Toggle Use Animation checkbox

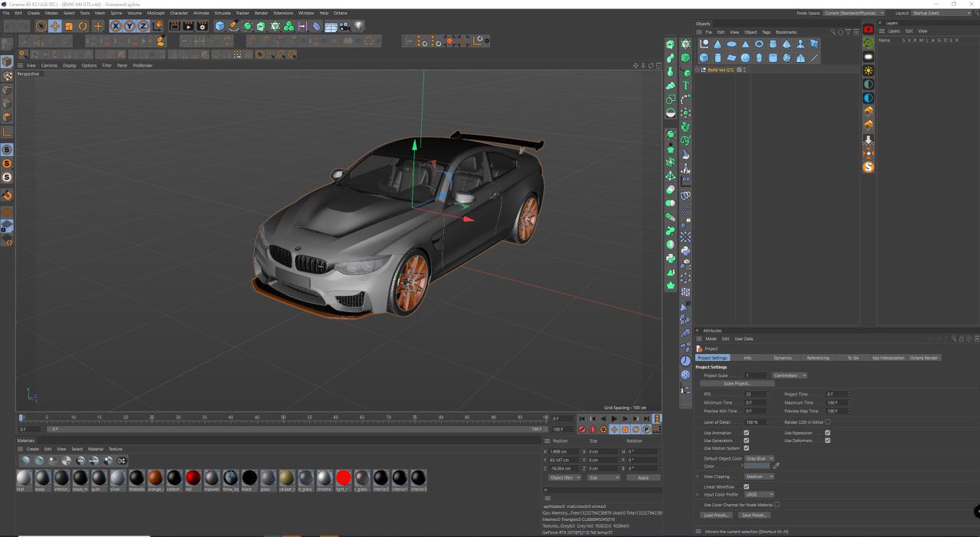pos(746,433)
